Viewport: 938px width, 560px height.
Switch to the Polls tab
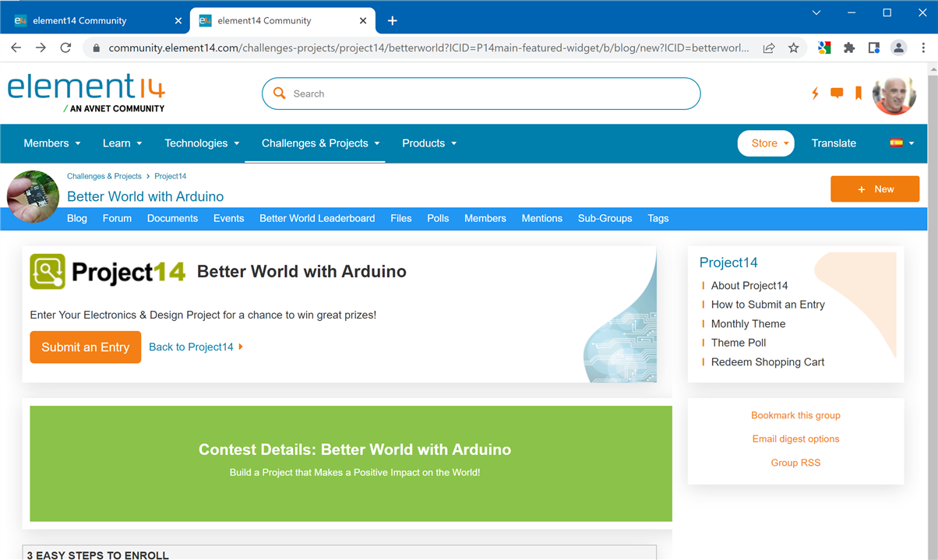(438, 218)
